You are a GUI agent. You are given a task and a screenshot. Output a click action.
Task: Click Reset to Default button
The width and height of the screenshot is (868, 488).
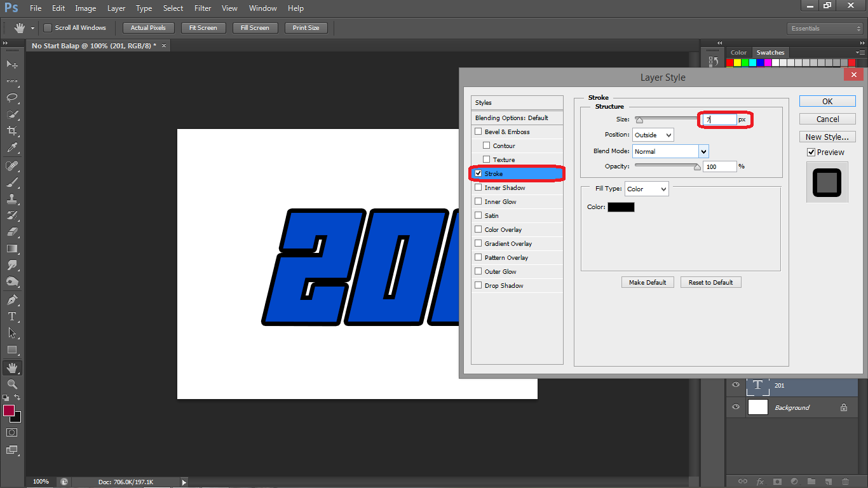click(710, 282)
